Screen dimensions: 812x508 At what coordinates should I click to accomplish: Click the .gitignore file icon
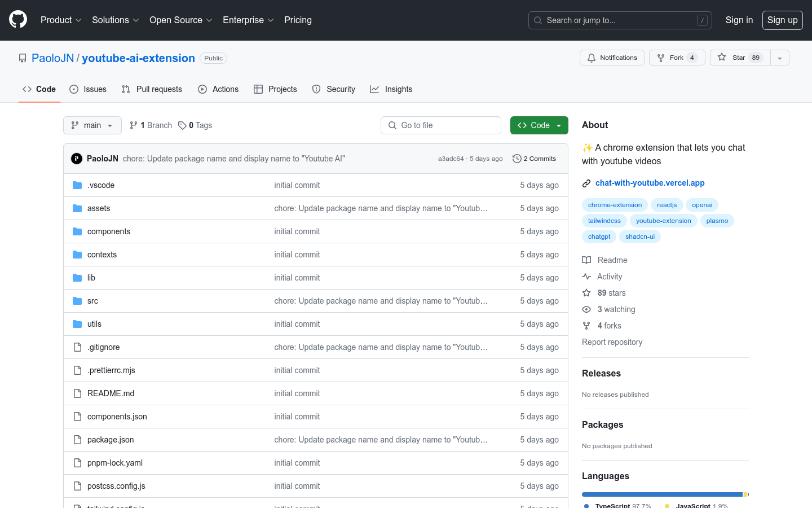pos(77,347)
